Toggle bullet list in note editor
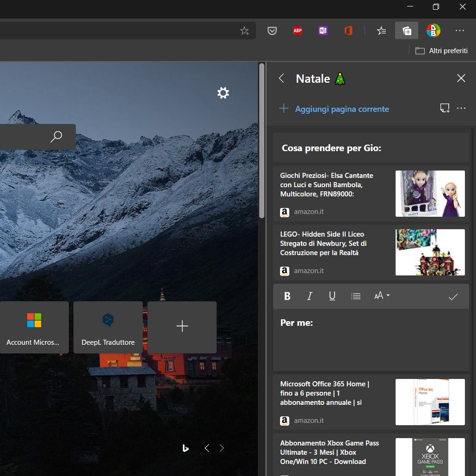Viewport: 476px width, 476px height. click(x=355, y=296)
